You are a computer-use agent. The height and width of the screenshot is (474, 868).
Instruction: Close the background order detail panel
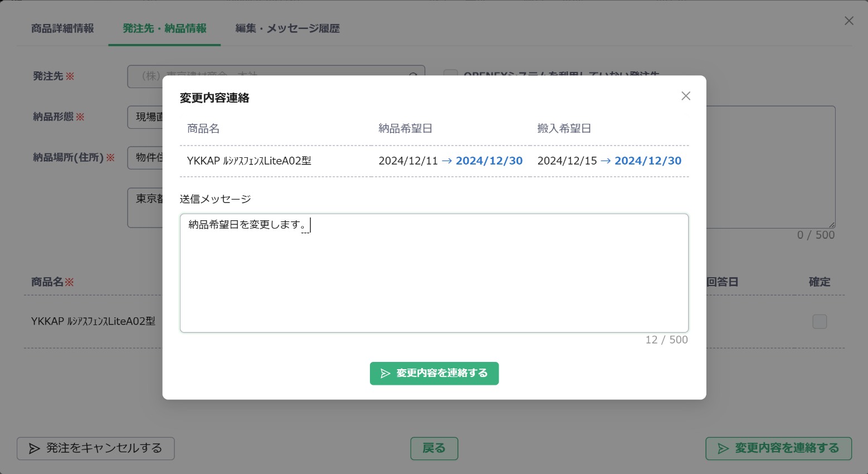[x=849, y=21]
